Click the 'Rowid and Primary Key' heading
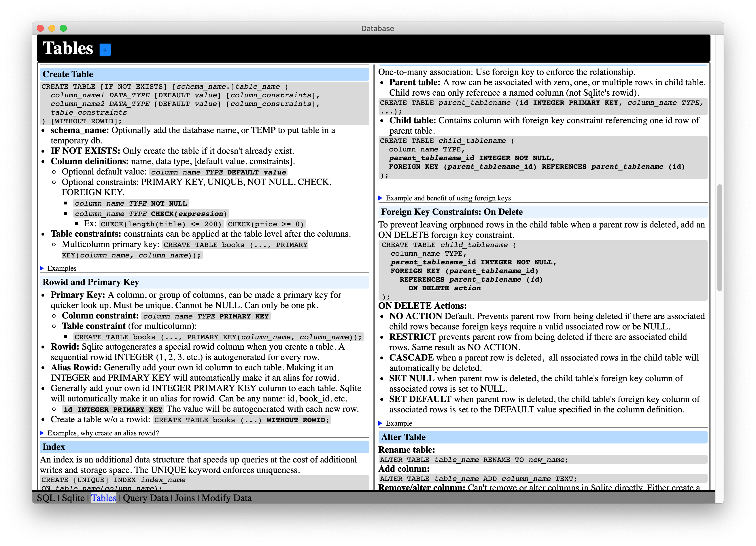 (204, 282)
